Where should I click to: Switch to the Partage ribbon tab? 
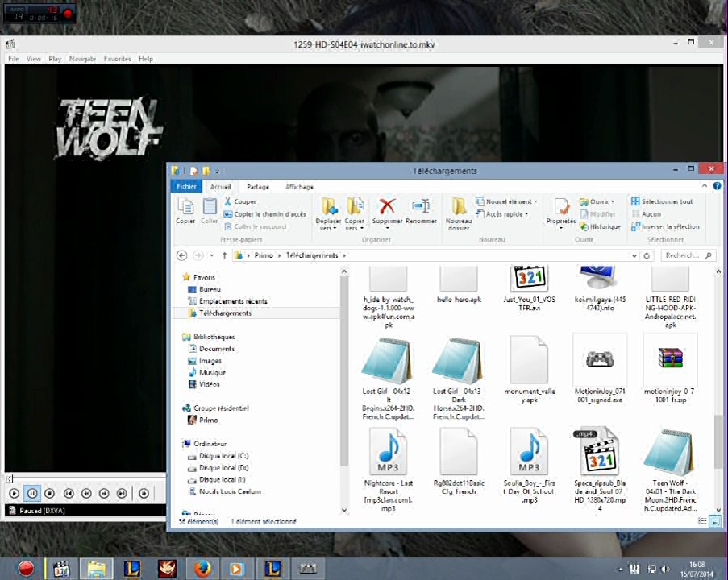click(258, 187)
